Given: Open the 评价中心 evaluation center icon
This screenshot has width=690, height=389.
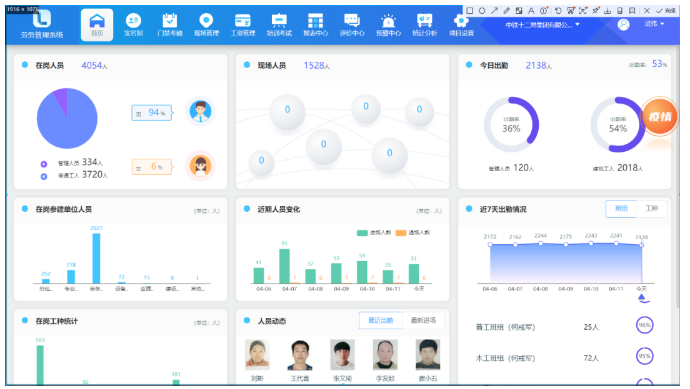Looking at the screenshot, I should coord(352,25).
